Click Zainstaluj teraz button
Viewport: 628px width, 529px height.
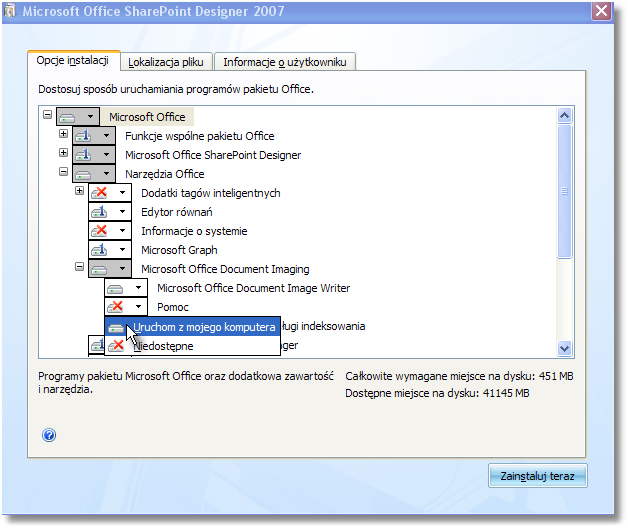pyautogui.click(x=537, y=476)
